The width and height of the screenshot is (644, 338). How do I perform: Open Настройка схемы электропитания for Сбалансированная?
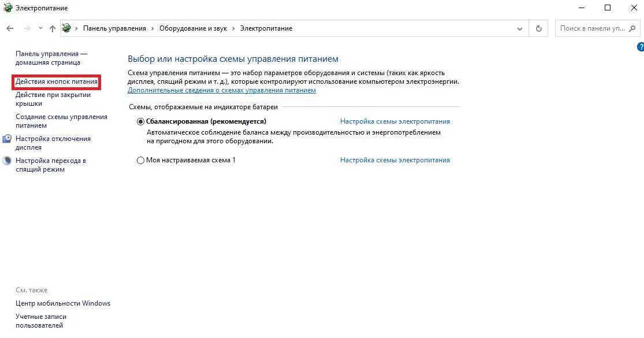click(394, 121)
